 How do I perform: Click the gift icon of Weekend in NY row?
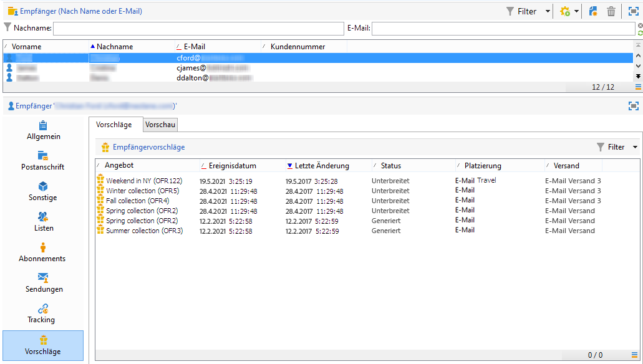coord(100,180)
